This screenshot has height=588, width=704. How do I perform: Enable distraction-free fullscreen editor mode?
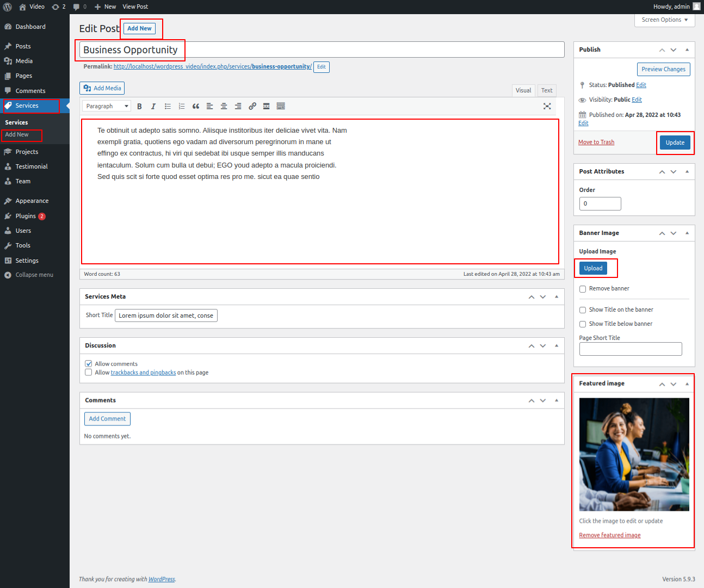(547, 106)
